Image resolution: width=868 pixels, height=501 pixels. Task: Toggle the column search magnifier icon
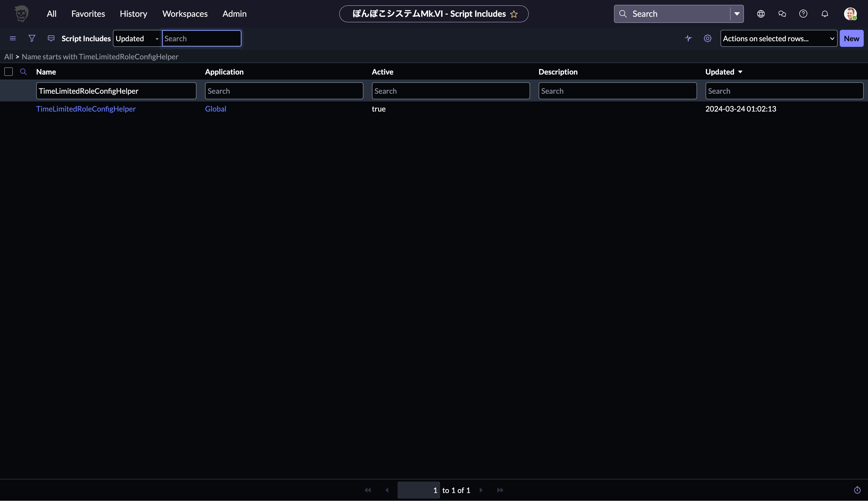tap(23, 72)
